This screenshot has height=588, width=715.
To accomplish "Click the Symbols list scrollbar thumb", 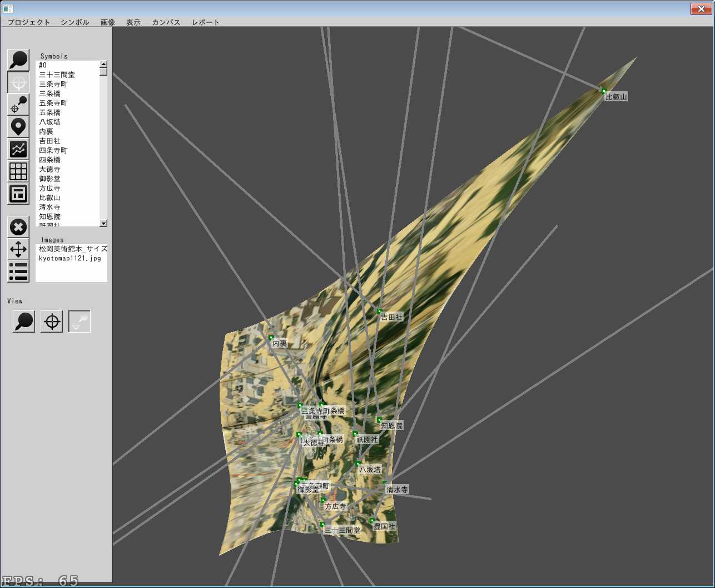I will pyautogui.click(x=103, y=71).
